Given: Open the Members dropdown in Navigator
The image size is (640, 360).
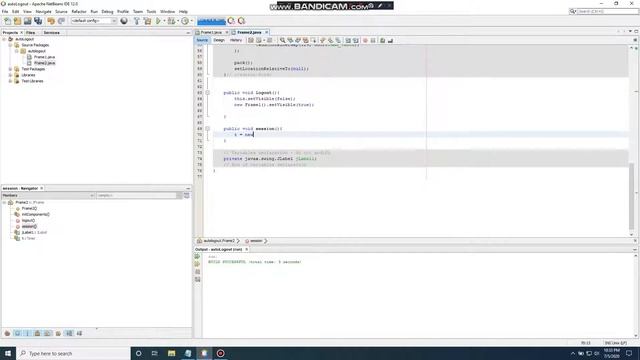Looking at the screenshot, I should coord(48,196).
